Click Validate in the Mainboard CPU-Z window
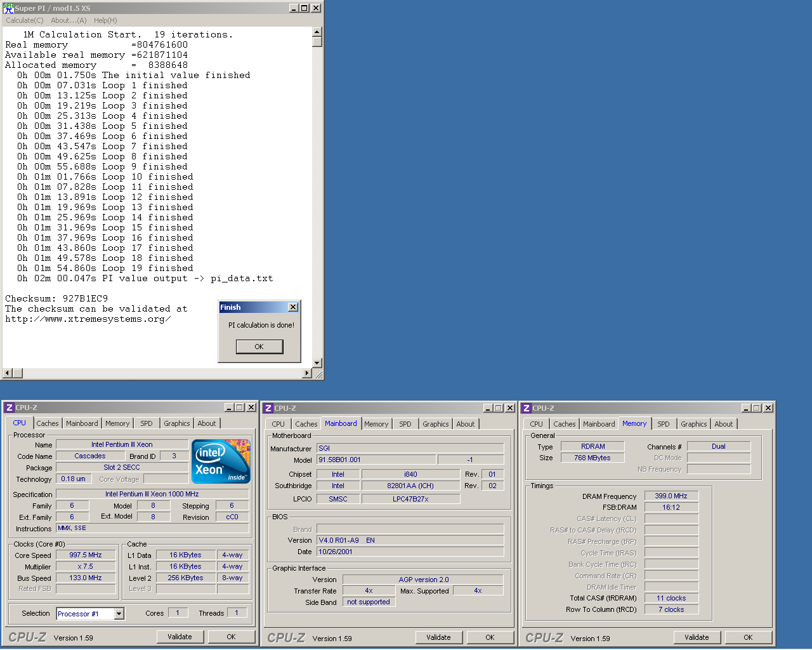Image resolution: width=812 pixels, height=650 pixels. pos(439,637)
